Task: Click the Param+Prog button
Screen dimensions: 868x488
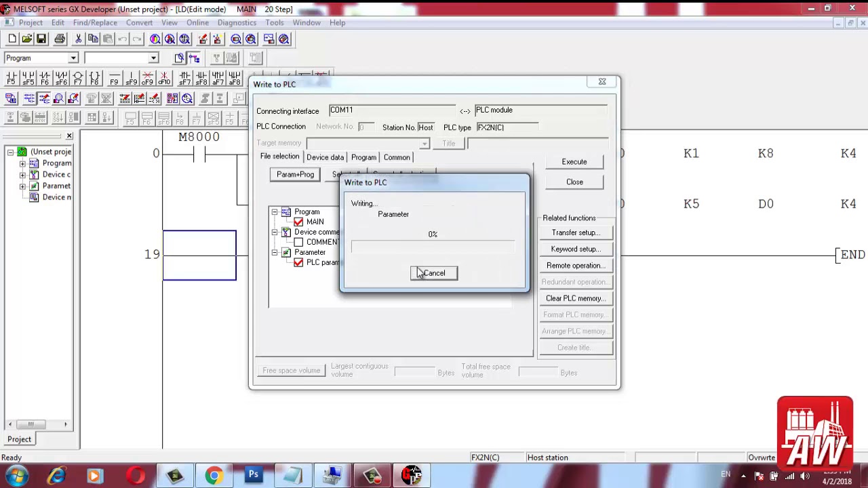Action: [295, 175]
